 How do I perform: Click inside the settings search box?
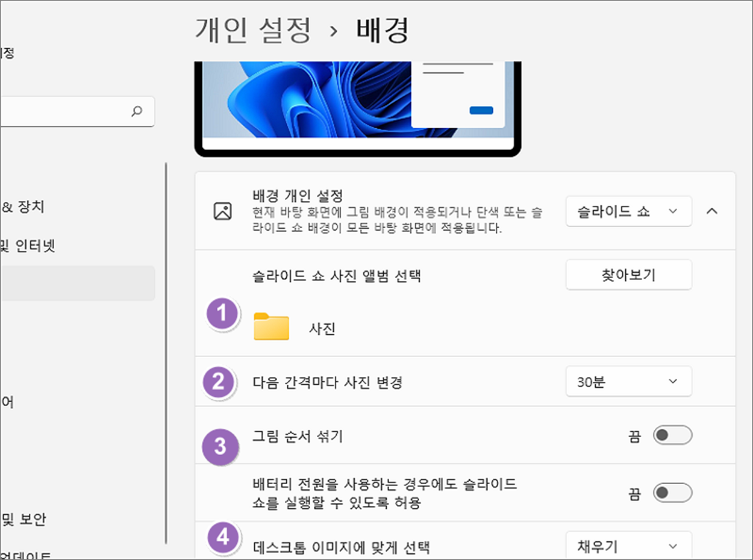pyautogui.click(x=77, y=111)
